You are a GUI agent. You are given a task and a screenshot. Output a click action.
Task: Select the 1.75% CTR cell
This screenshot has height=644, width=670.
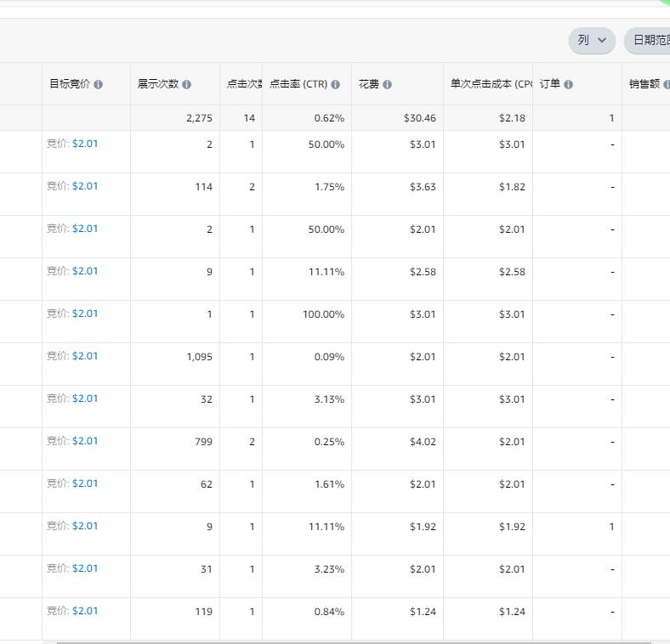pyautogui.click(x=329, y=187)
